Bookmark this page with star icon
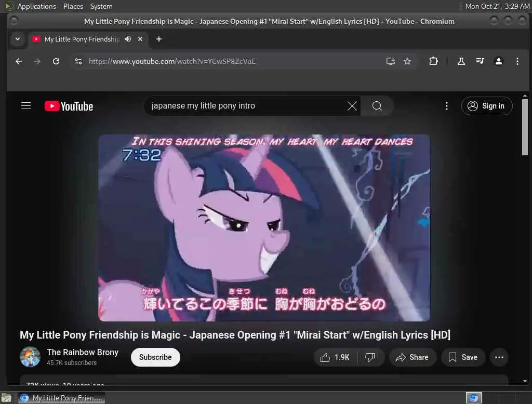This screenshot has width=532, height=404. point(407,61)
